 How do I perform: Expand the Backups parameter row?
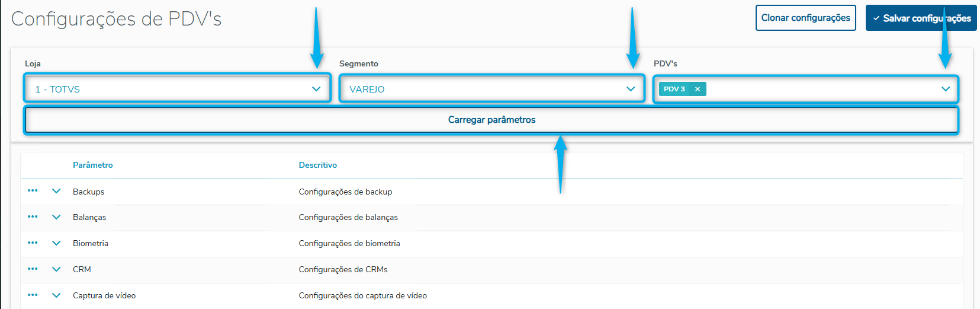[x=56, y=191]
